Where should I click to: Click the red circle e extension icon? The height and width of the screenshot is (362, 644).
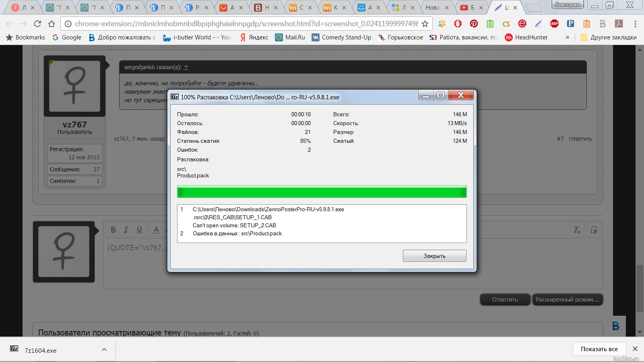pyautogui.click(x=522, y=24)
